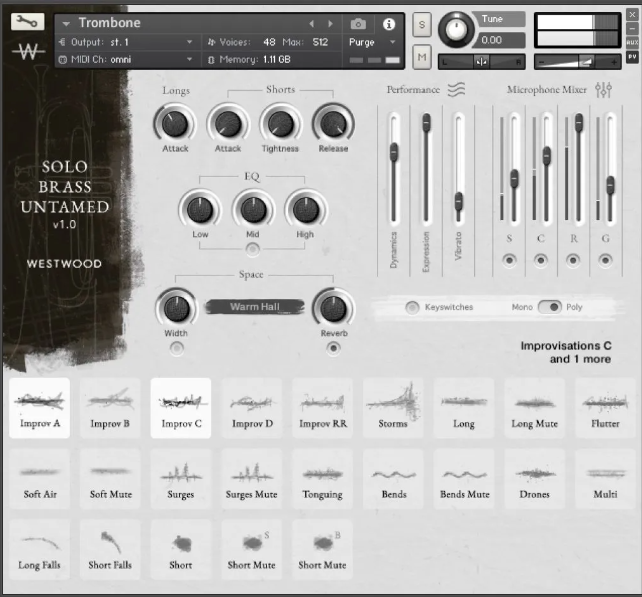Click the Dynamics slider handle

394,153
